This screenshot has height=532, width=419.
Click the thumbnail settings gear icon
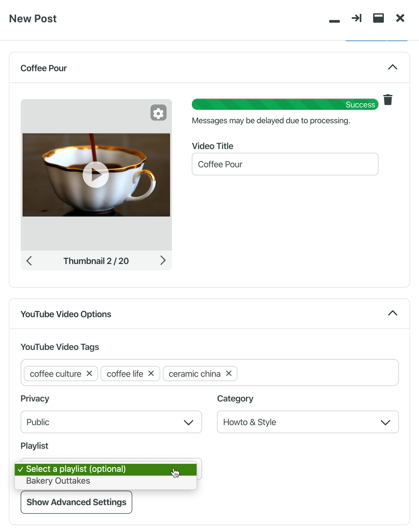click(158, 113)
